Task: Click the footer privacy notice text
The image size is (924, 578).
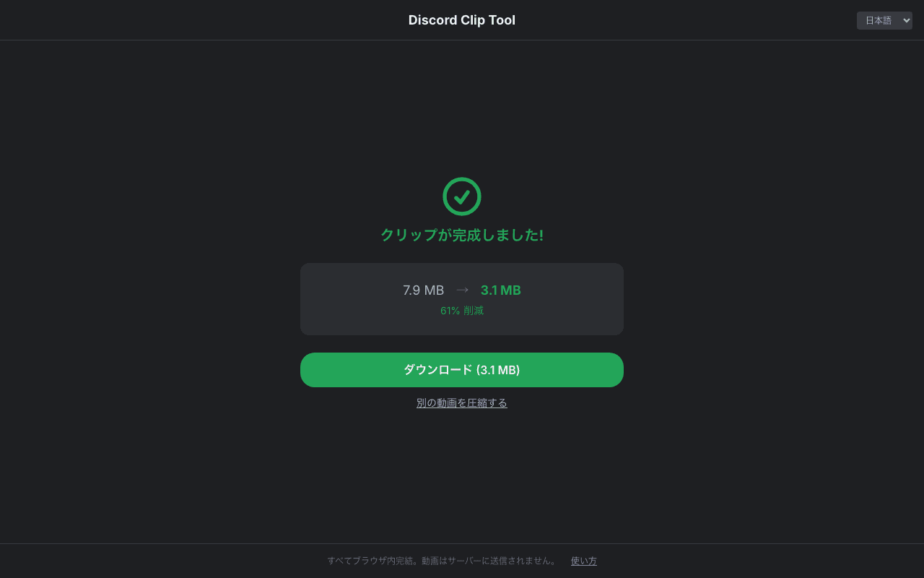Action: pyautogui.click(x=442, y=561)
